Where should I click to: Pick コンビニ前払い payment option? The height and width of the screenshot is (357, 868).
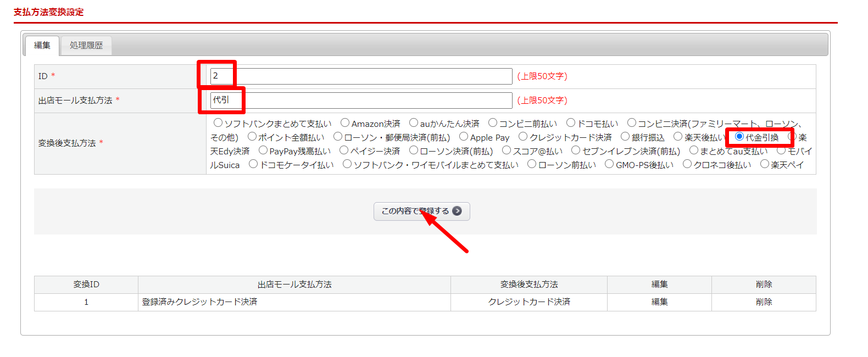point(493,122)
